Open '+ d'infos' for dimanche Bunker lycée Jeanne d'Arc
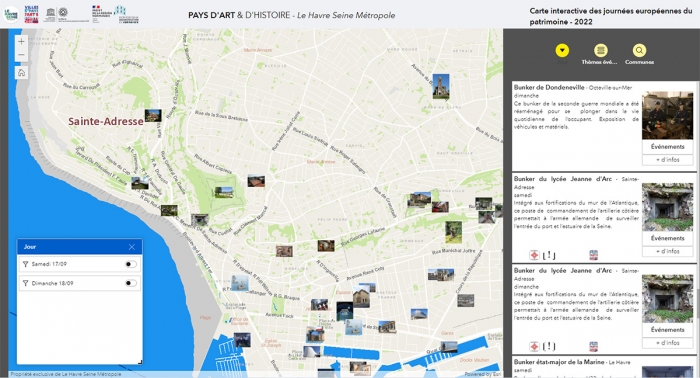This screenshot has width=700, height=378. tap(667, 343)
